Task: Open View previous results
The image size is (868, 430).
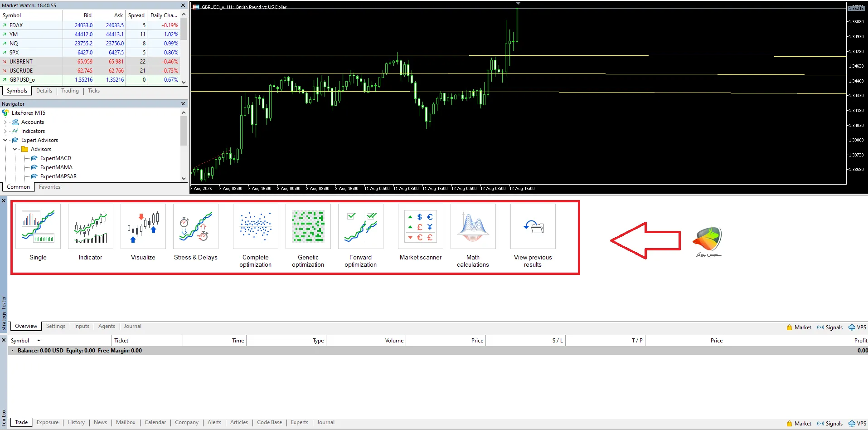Action: [533, 226]
